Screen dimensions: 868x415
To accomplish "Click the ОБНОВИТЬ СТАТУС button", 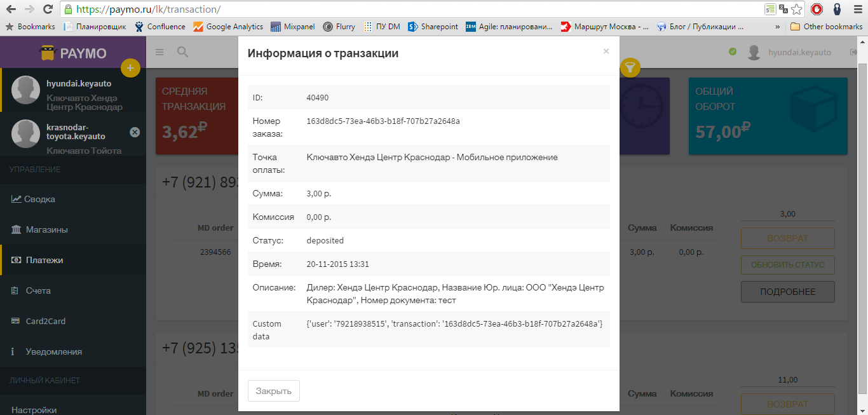I will (x=787, y=264).
